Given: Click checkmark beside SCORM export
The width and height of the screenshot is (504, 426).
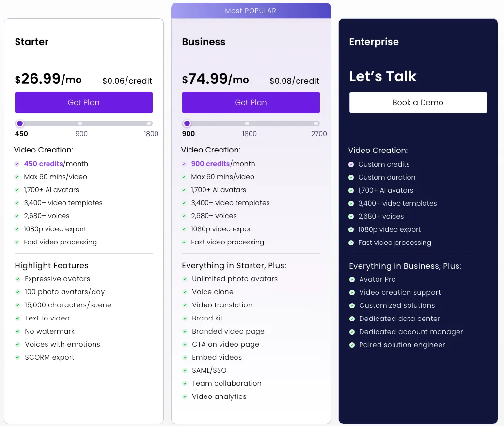Looking at the screenshot, I should click(x=17, y=357).
